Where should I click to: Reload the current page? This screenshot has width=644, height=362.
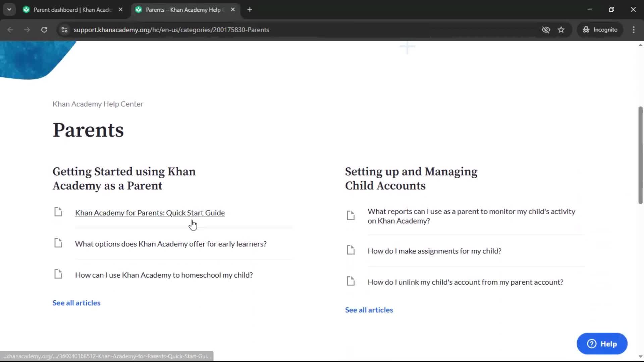(44, 30)
